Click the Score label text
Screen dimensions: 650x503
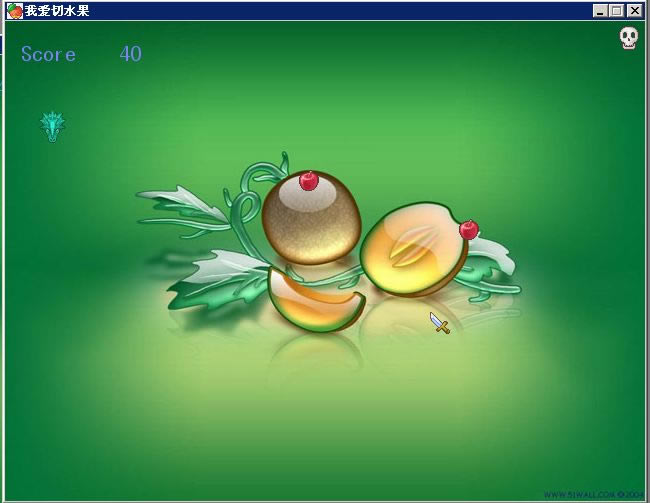pos(48,54)
